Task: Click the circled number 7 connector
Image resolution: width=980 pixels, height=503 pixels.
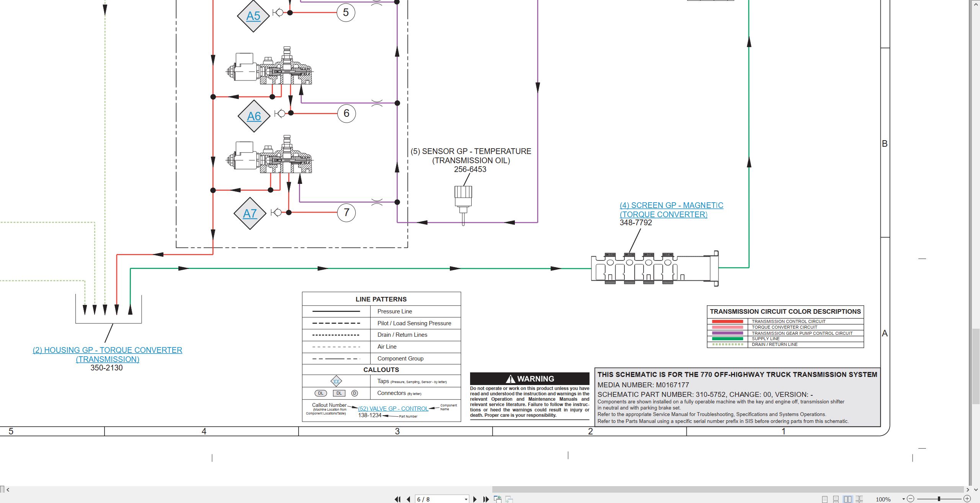Action: (346, 213)
